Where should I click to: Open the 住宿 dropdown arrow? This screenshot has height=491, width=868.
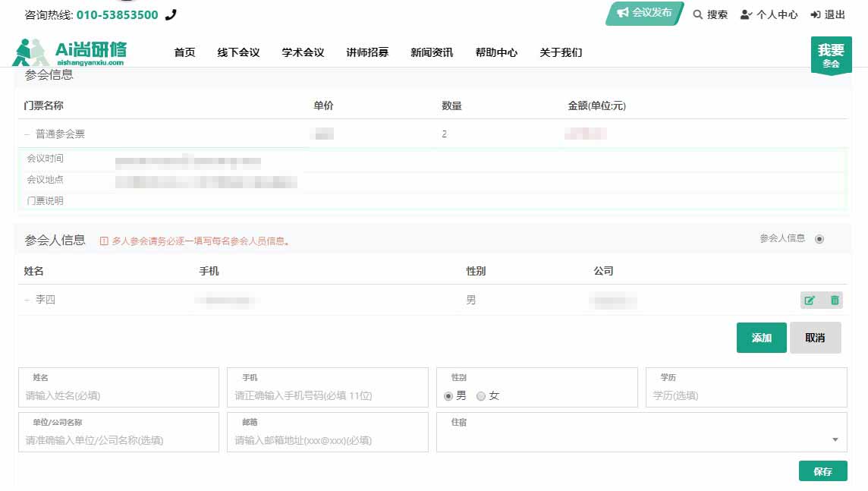(835, 439)
